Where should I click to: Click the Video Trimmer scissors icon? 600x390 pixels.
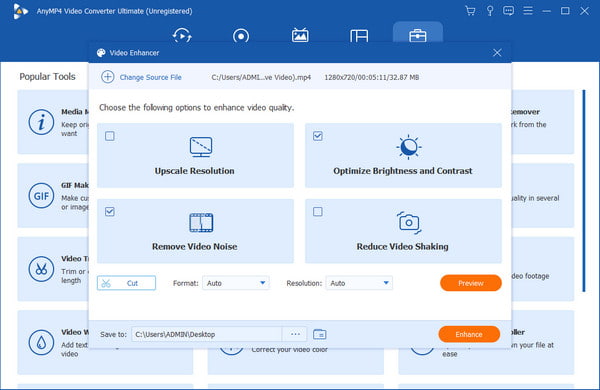[x=41, y=269]
